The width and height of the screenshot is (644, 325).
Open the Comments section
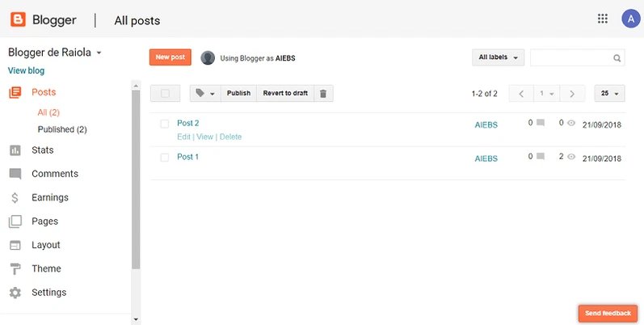55,174
